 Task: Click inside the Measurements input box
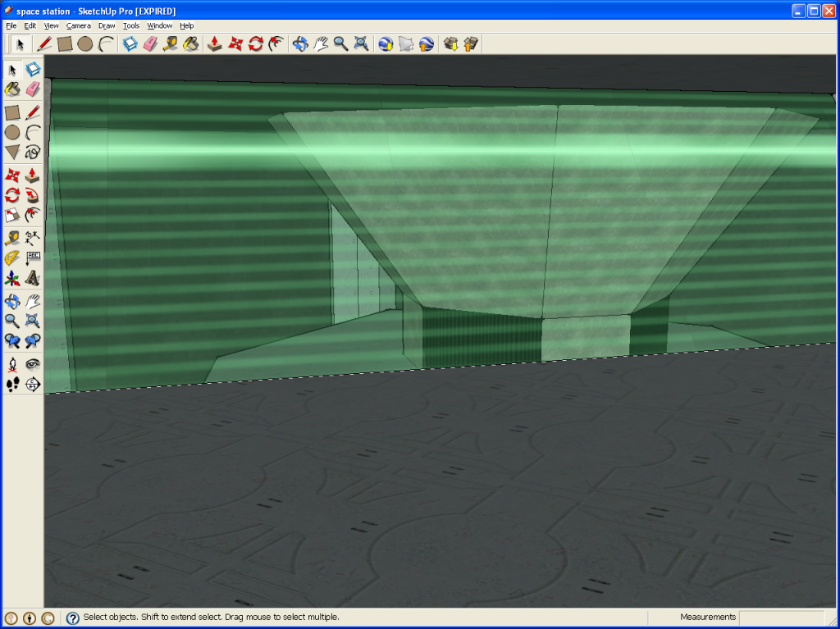tap(782, 618)
